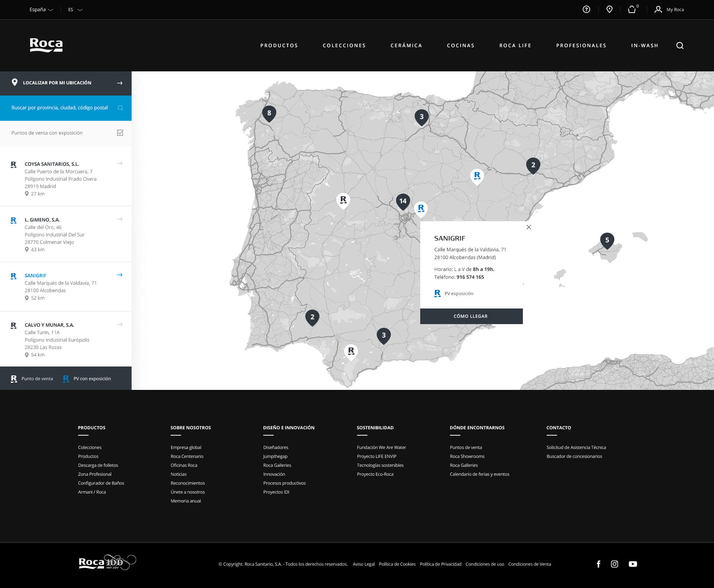Open Política de Cookies link
The width and height of the screenshot is (714, 588).
coord(397,564)
